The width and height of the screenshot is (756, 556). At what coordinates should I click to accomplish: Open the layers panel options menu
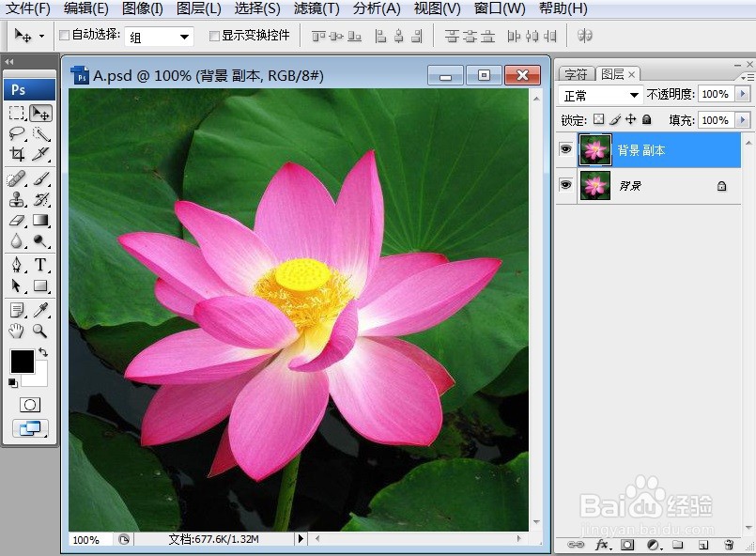click(x=748, y=77)
